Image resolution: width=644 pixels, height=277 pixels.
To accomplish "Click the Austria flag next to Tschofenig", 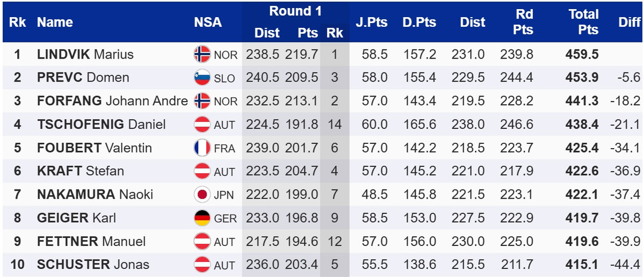I will (202, 125).
